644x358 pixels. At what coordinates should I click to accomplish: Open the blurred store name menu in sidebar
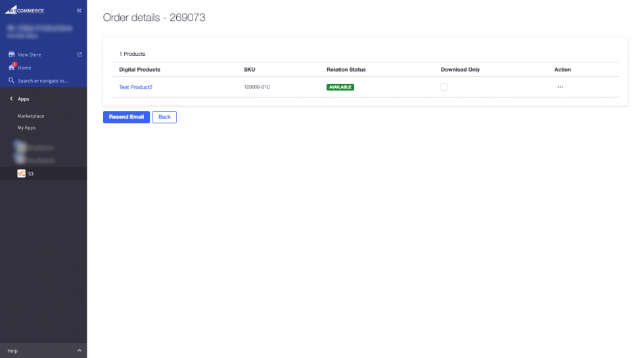click(x=39, y=31)
